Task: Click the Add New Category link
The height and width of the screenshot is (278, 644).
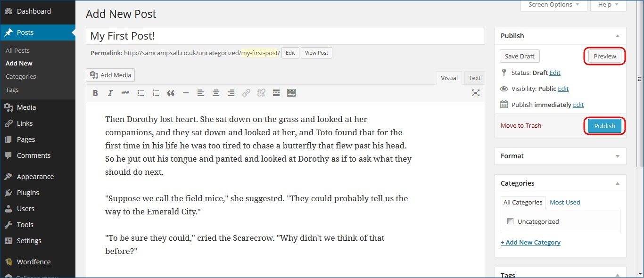Action: 530,242
